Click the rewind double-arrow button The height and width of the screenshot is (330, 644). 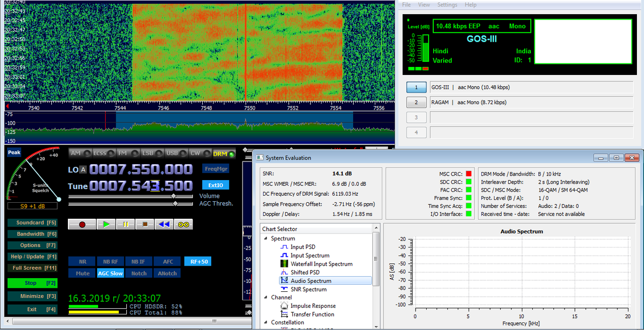point(164,224)
